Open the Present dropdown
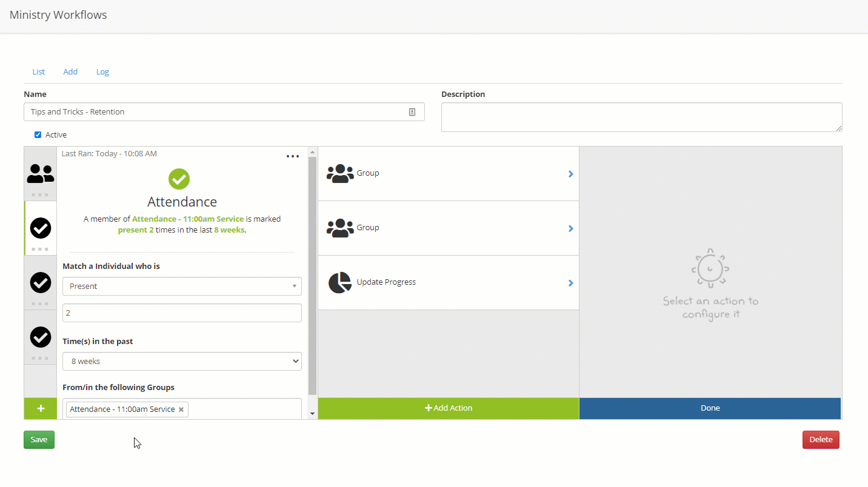The height and width of the screenshot is (487, 868). [x=182, y=287]
